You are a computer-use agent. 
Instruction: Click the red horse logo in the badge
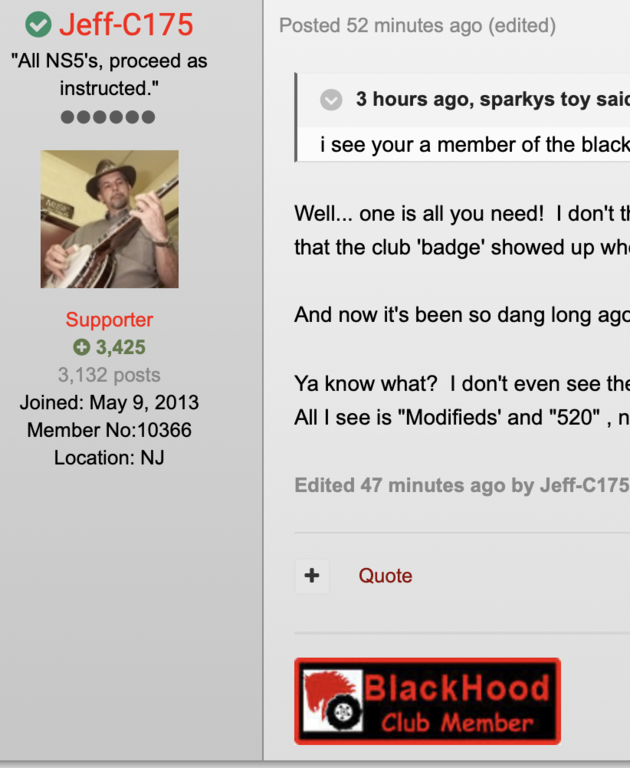(333, 700)
